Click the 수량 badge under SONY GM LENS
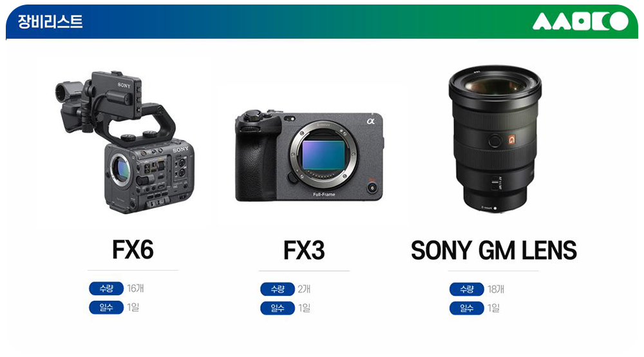 click(466, 289)
